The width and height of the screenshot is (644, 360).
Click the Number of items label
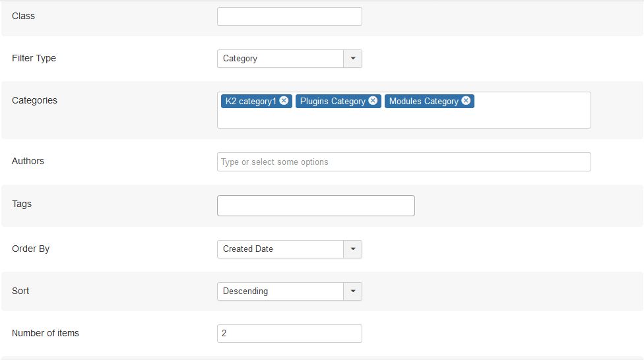click(x=46, y=333)
